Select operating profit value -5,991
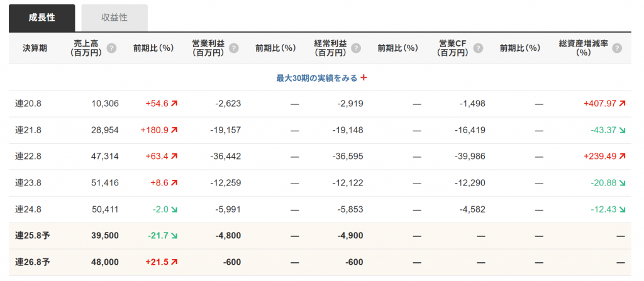The image size is (644, 281). point(228,209)
